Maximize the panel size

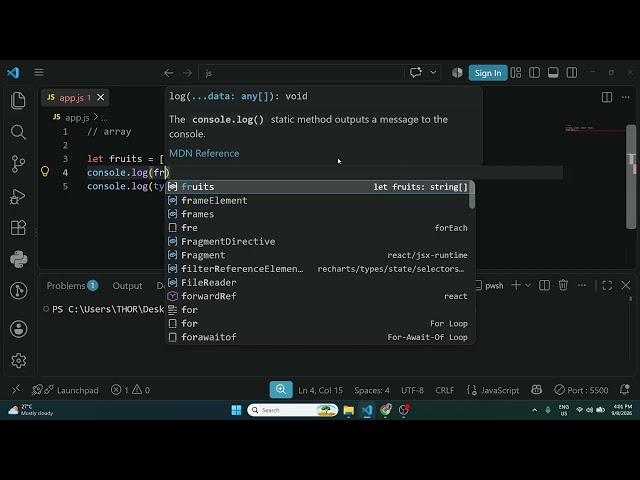point(607,285)
